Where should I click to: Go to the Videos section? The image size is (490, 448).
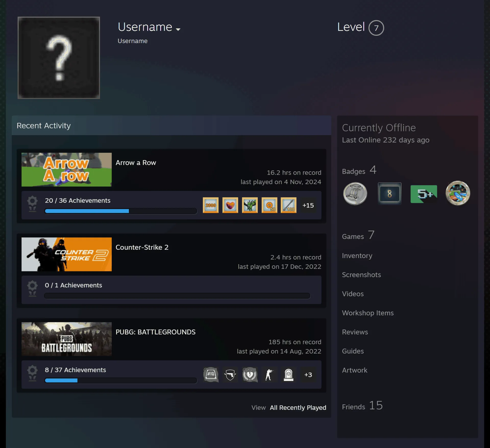(x=353, y=294)
